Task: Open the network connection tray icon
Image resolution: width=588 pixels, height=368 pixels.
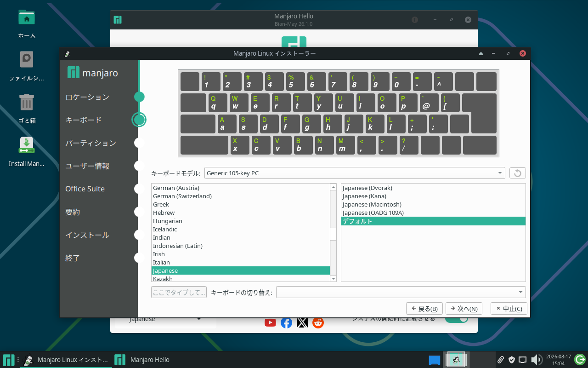Action: (x=523, y=360)
